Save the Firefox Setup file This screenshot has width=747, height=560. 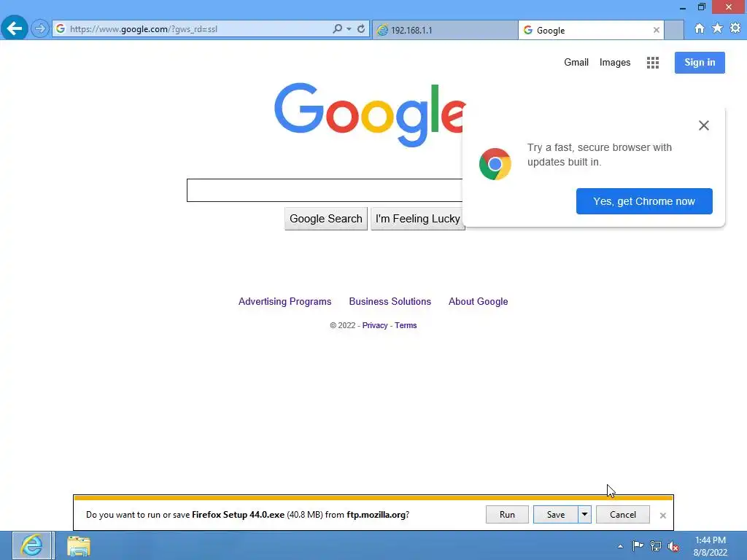[x=555, y=514]
